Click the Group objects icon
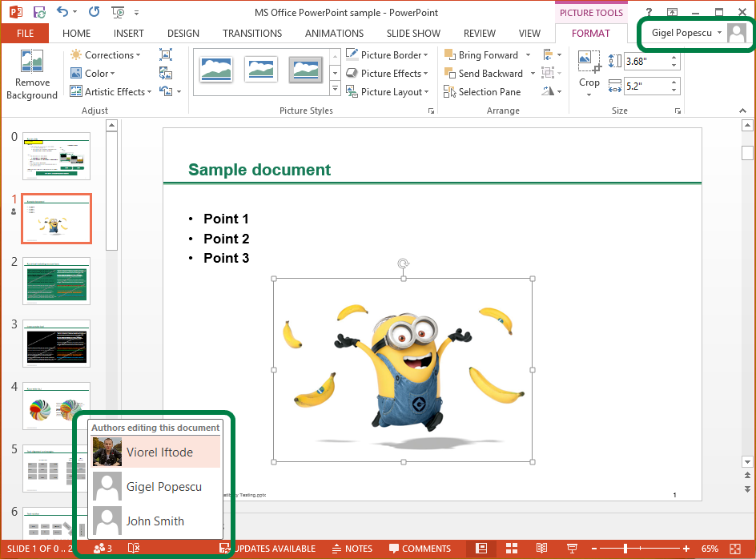 coord(552,74)
